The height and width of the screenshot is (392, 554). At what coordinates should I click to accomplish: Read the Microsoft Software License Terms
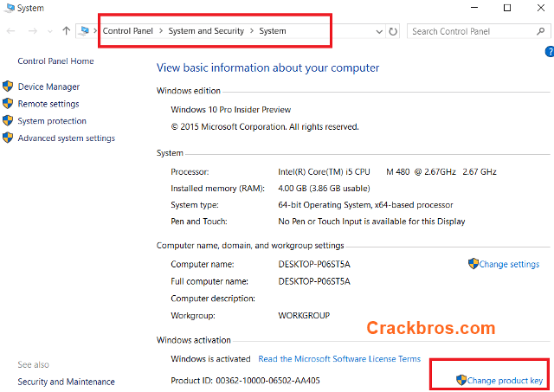pyautogui.click(x=339, y=359)
